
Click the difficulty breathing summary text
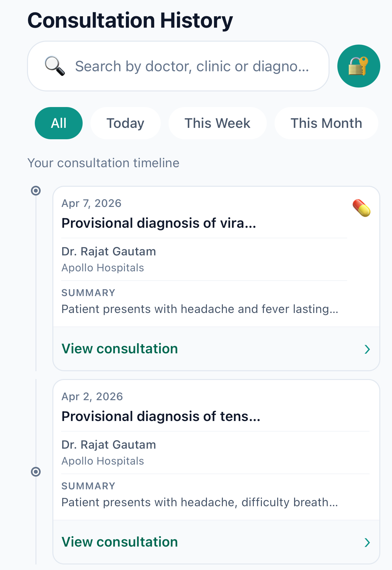point(200,502)
